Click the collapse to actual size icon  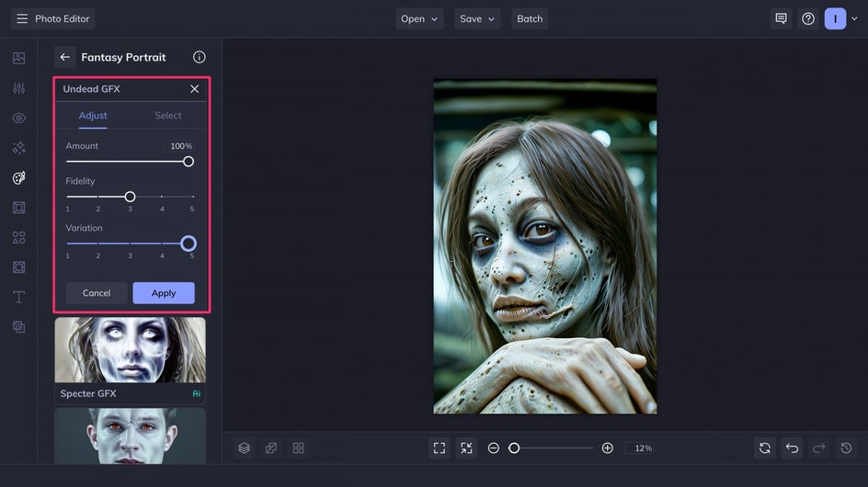point(467,448)
